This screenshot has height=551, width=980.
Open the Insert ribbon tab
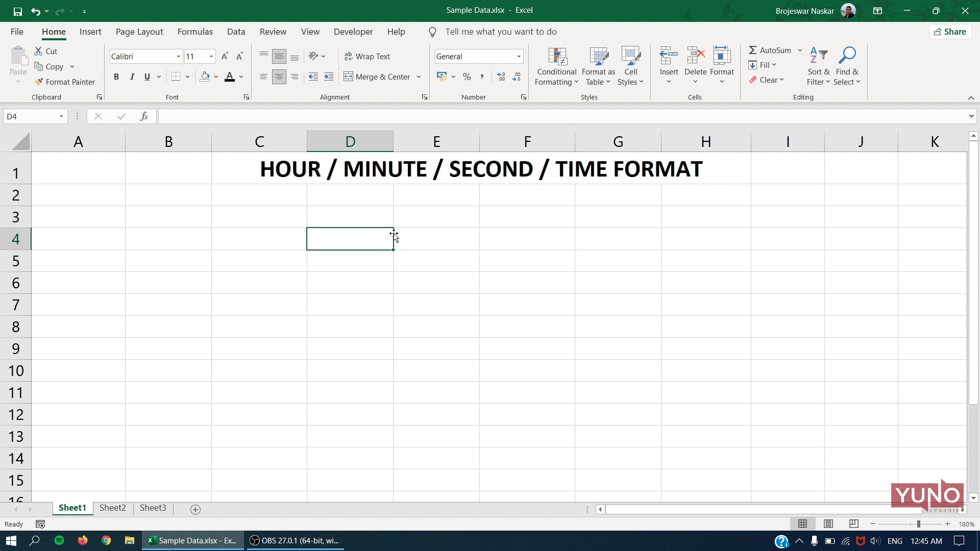(x=90, y=32)
